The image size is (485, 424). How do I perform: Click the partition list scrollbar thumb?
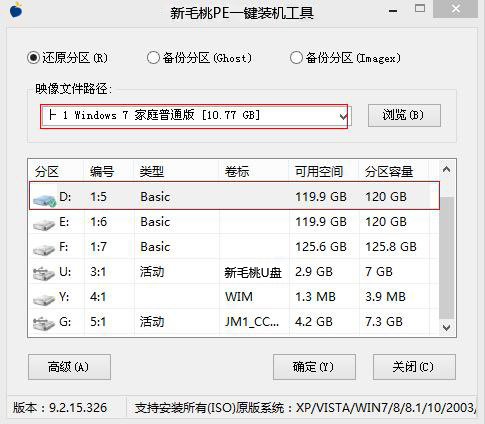(447, 258)
